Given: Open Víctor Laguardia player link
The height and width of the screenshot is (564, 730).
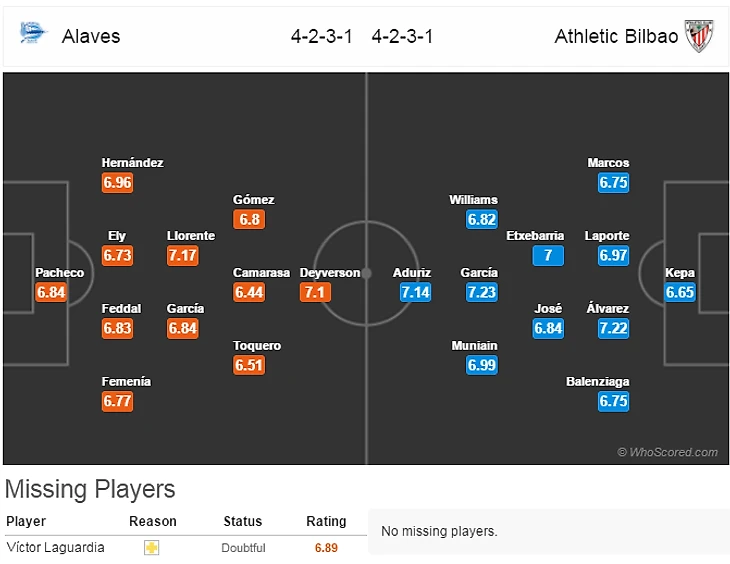Looking at the screenshot, I should coord(55,547).
